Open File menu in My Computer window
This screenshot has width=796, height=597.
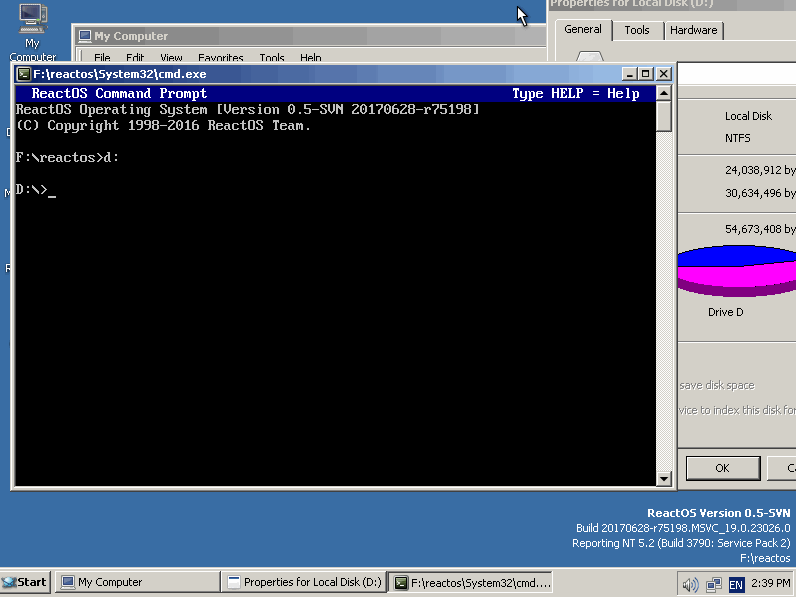coord(102,58)
